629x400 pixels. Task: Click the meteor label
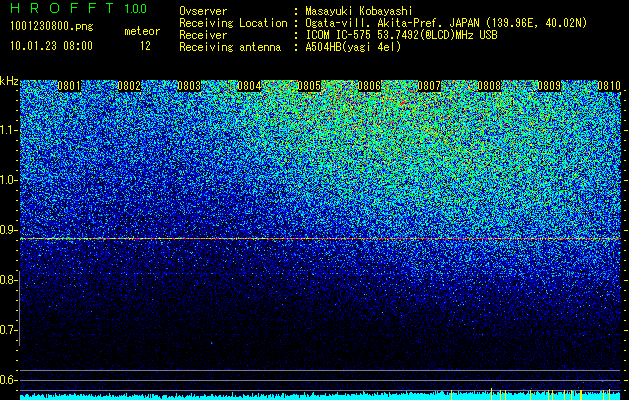(x=142, y=31)
